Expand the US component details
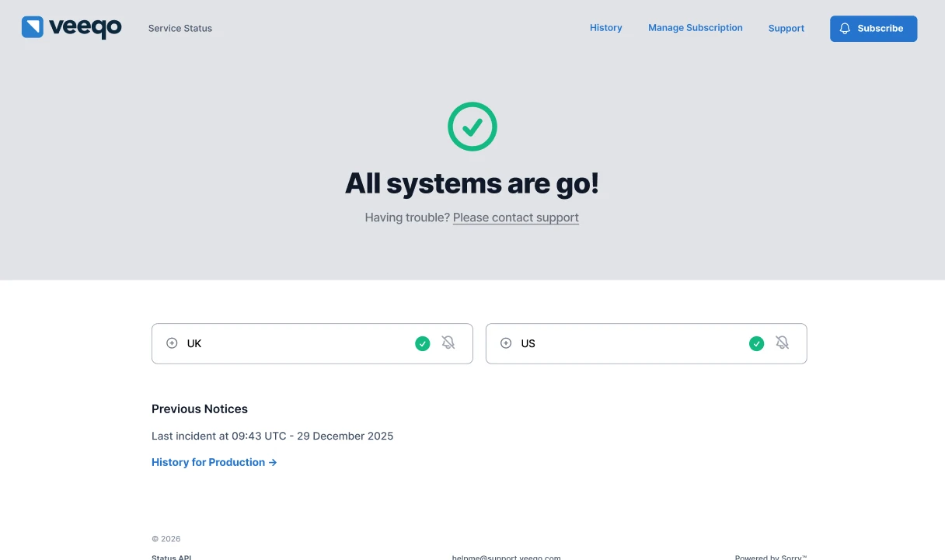 coord(506,343)
